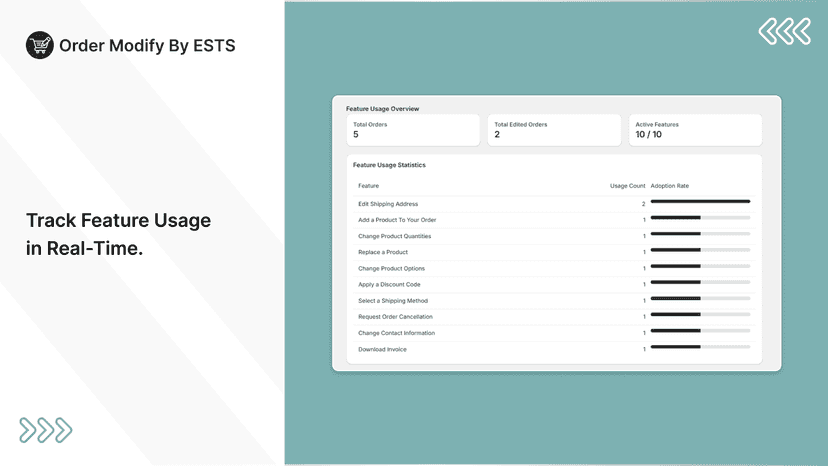This screenshot has width=828, height=466.
Task: Select the Select a Shipping Method row
Action: coord(554,301)
